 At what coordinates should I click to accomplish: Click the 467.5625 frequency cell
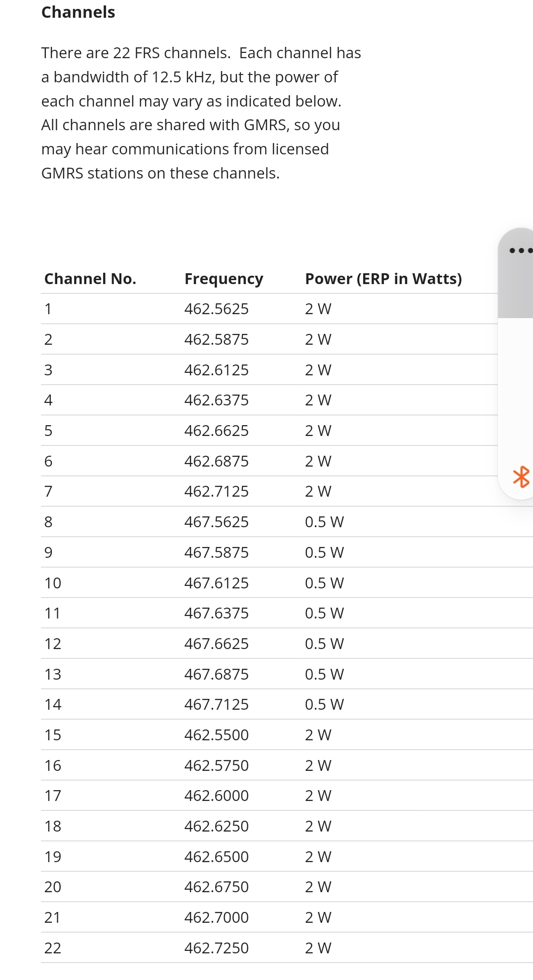tap(216, 522)
